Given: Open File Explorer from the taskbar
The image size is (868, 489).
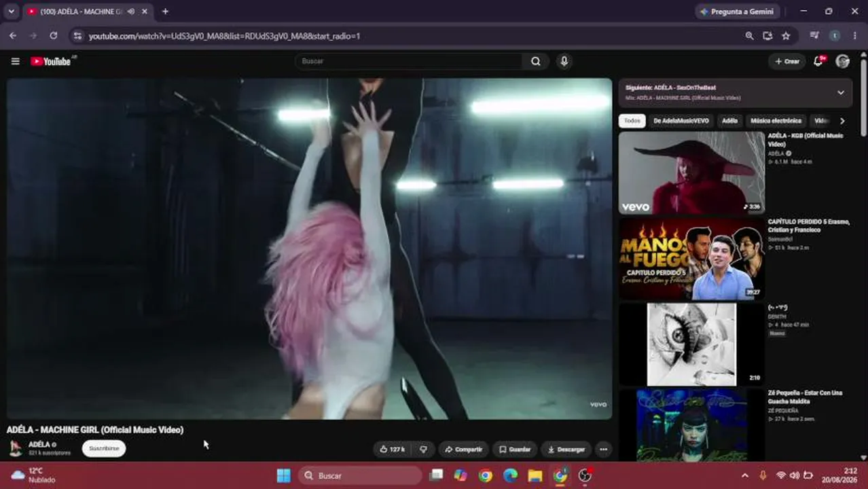Looking at the screenshot, I should (x=535, y=475).
